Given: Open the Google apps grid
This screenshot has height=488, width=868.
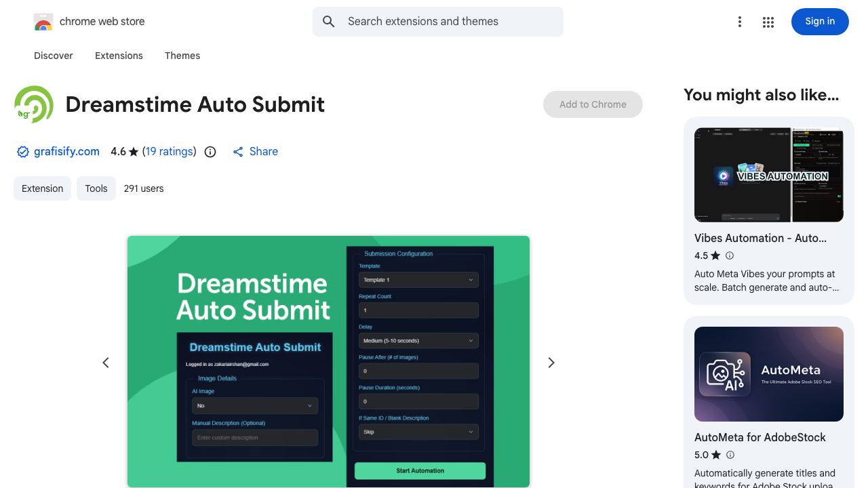Looking at the screenshot, I should pyautogui.click(x=768, y=22).
